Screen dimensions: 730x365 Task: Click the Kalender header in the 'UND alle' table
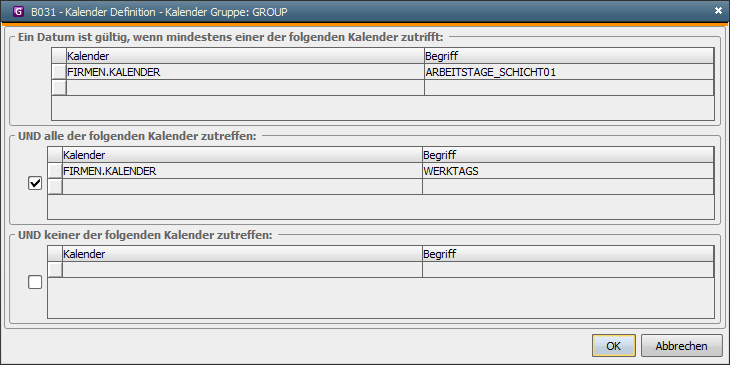pyautogui.click(x=242, y=155)
